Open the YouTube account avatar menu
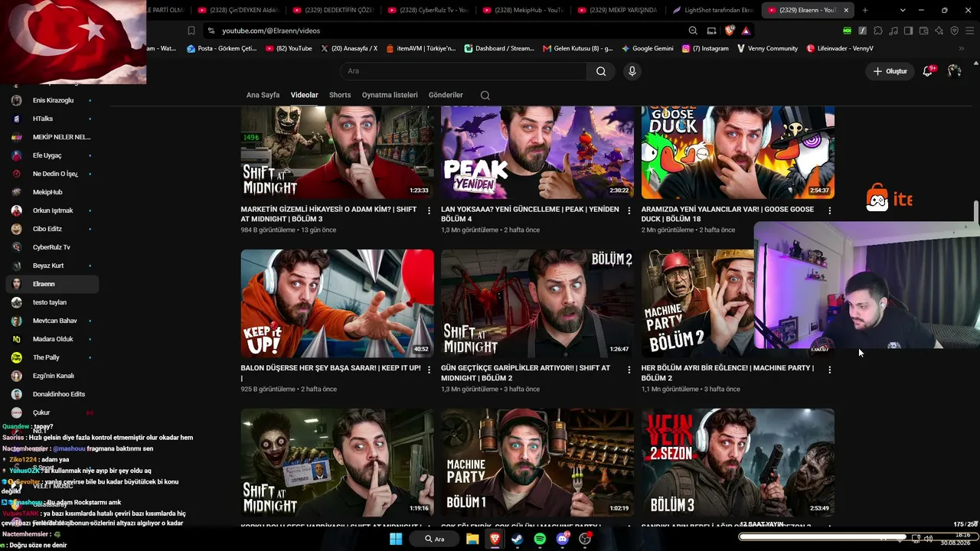The image size is (980, 551). click(954, 71)
